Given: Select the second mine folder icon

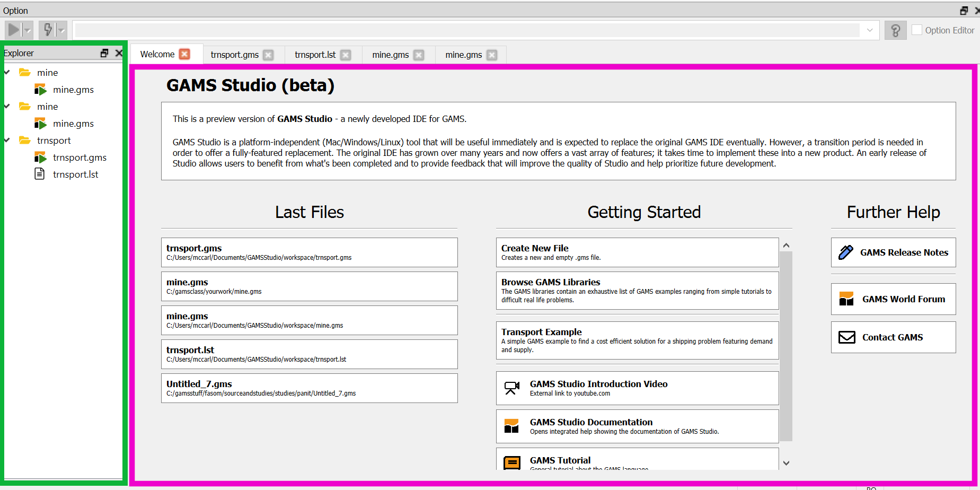Looking at the screenshot, I should point(25,106).
